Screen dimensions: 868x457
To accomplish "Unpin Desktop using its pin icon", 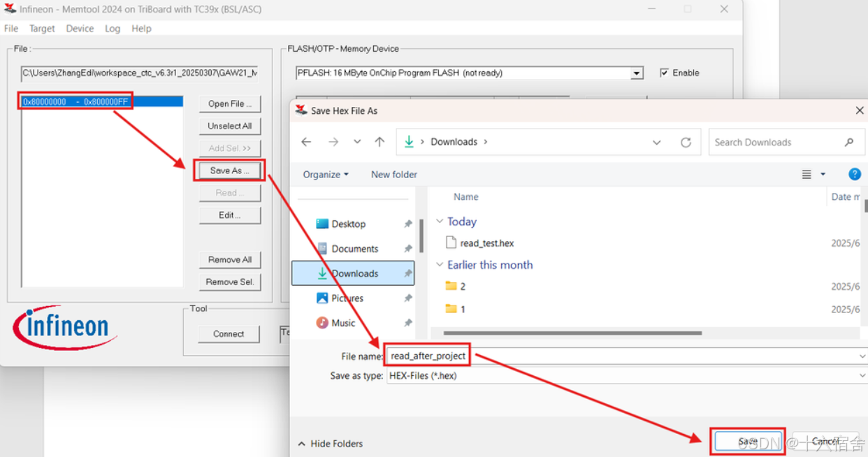I will 407,224.
